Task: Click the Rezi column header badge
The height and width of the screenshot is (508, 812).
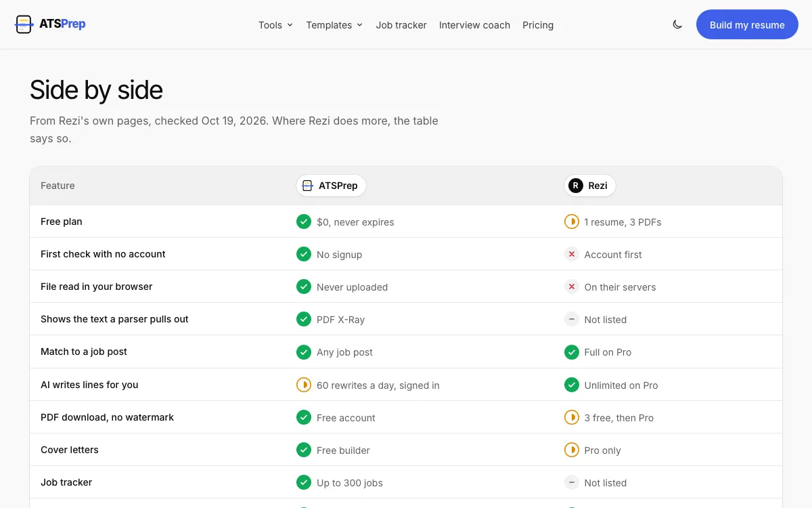Action: coord(589,186)
